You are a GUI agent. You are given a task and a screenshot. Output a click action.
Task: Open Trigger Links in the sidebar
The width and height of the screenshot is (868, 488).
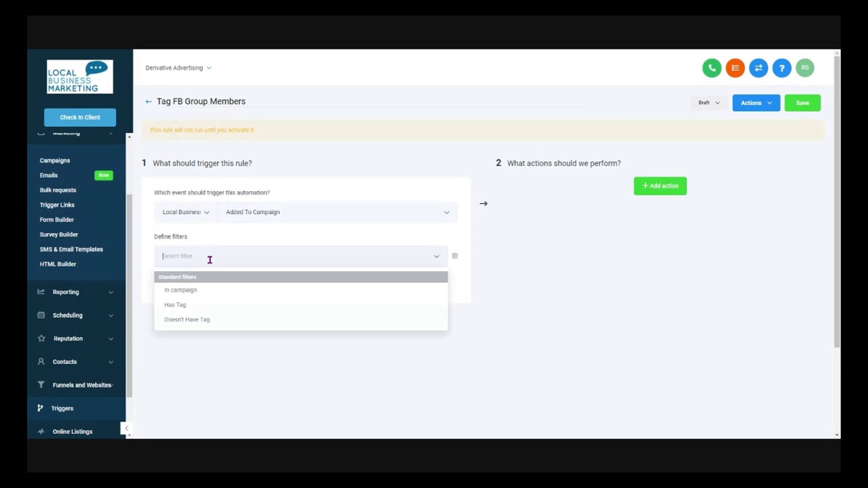[57, 205]
